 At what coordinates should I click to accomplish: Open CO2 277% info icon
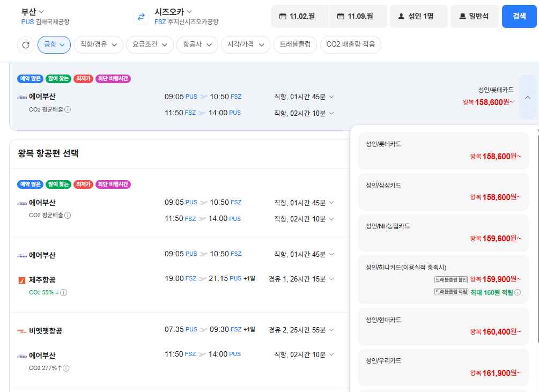[x=66, y=368]
